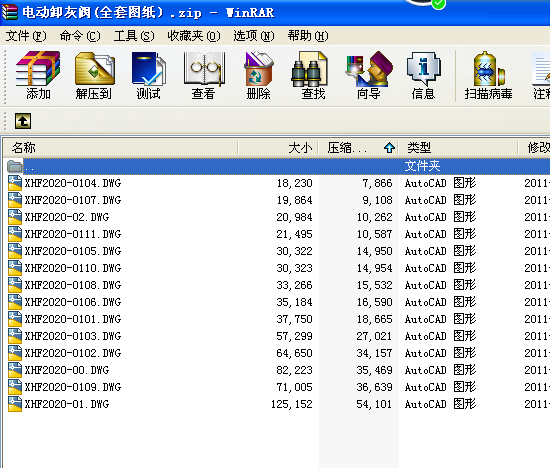This screenshot has width=550, height=468.
Task: Sort by 名称 column header
Action: [x=121, y=148]
